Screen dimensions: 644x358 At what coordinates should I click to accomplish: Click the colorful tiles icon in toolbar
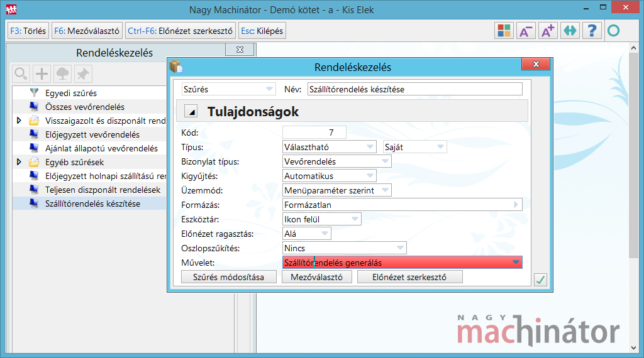[x=504, y=31]
